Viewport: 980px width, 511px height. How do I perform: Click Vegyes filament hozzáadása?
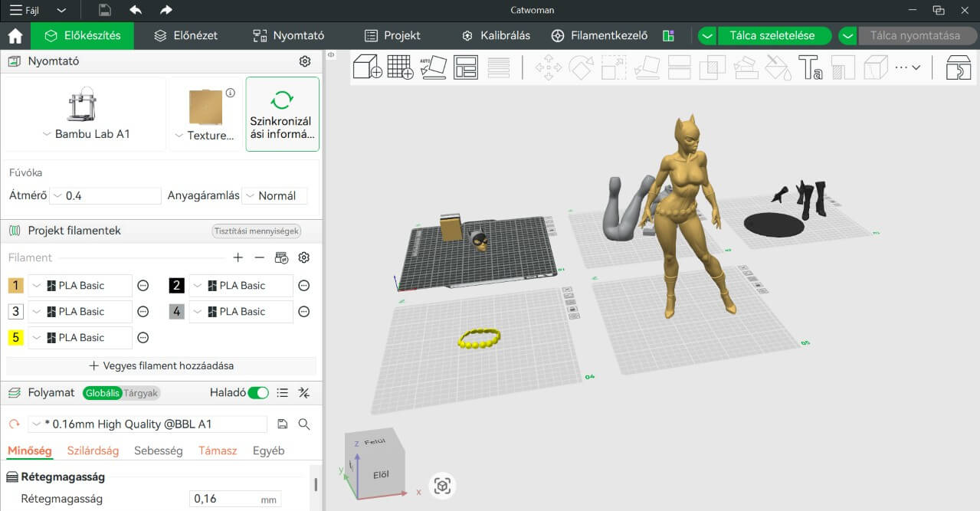[162, 365]
